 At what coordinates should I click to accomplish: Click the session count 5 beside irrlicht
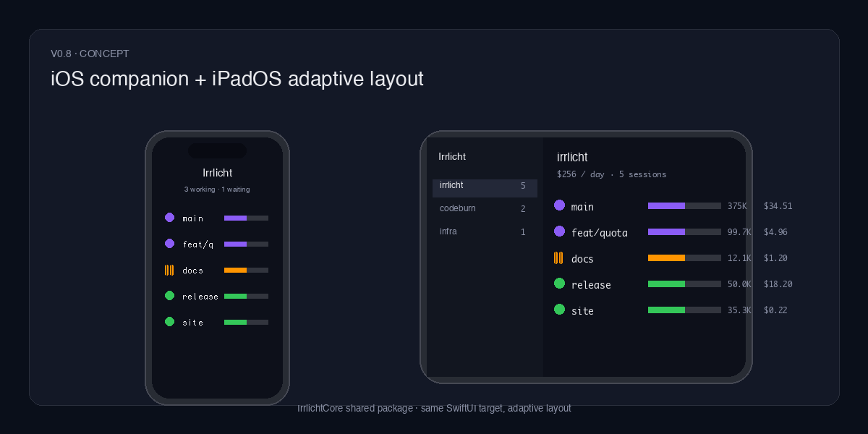point(523,186)
